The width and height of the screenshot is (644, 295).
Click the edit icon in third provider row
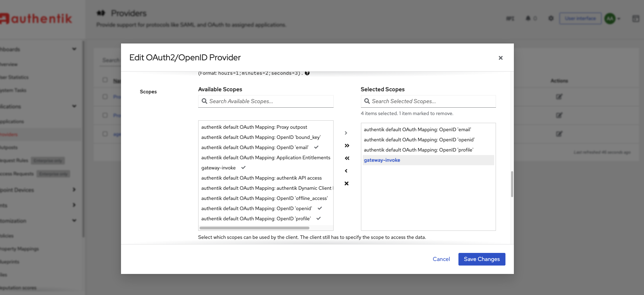pos(559,134)
